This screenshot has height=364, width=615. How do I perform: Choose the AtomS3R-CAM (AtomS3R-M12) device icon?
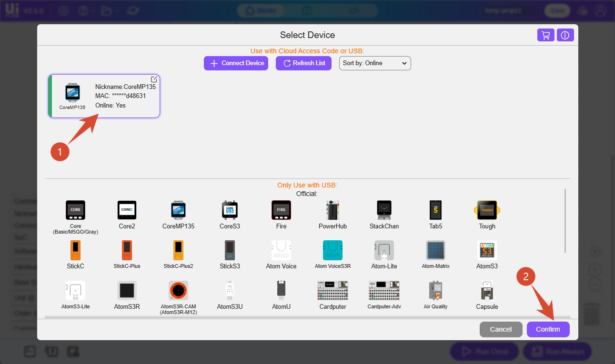point(178,290)
